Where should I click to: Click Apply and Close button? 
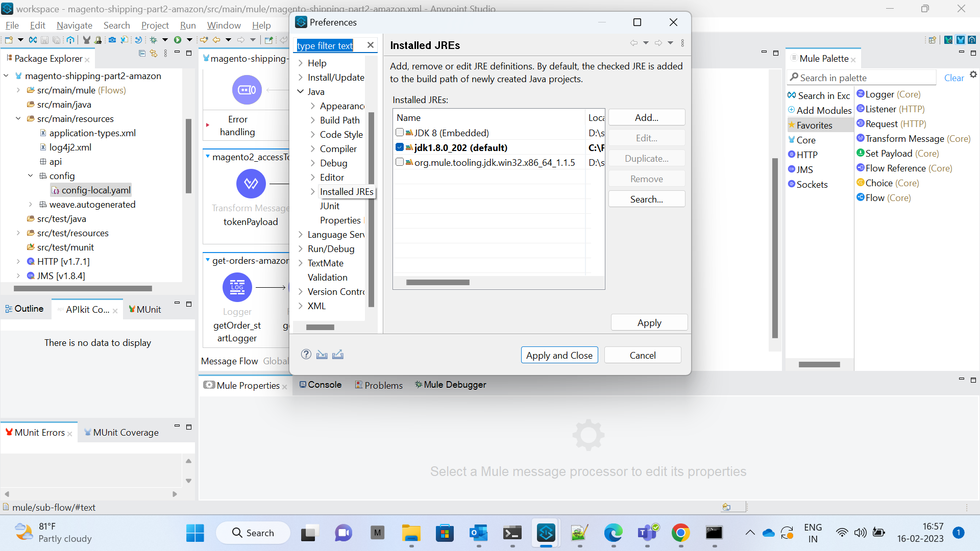(x=559, y=355)
